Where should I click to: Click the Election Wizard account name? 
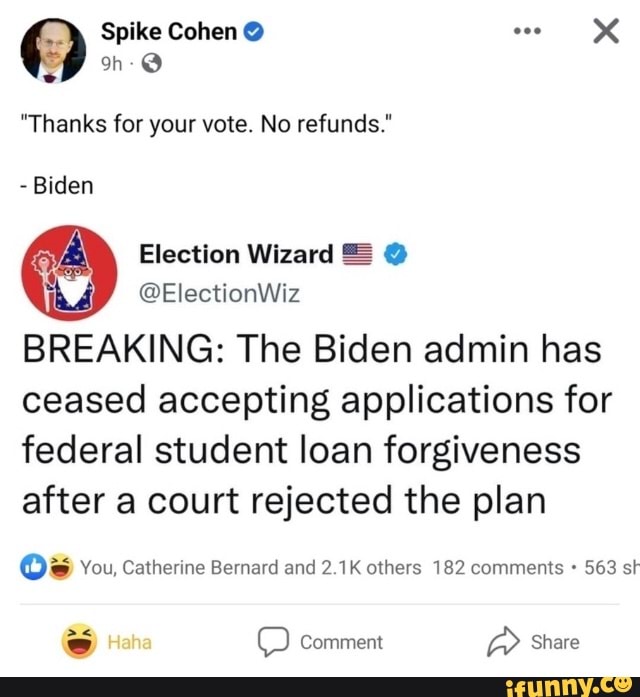click(x=236, y=254)
